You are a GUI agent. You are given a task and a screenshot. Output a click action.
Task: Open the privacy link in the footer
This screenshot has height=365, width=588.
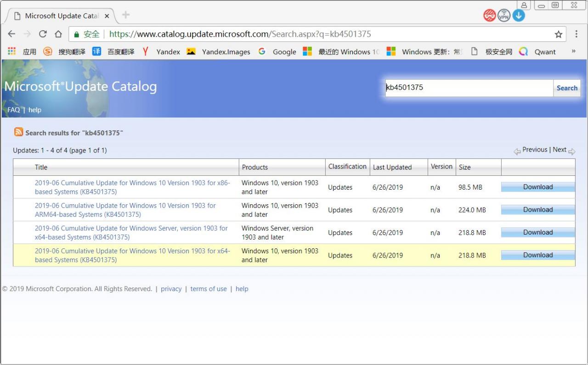tap(171, 289)
